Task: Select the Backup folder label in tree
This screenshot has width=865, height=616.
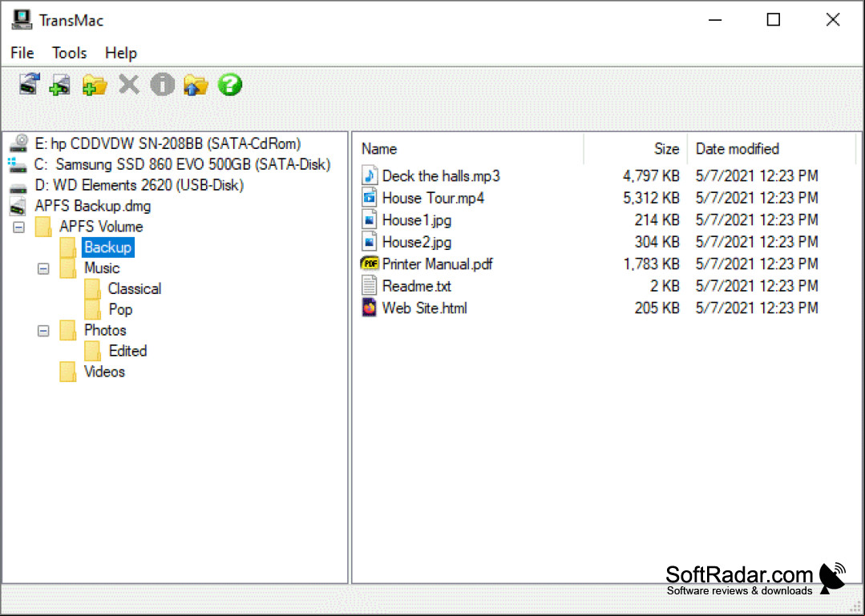Action: pos(107,248)
